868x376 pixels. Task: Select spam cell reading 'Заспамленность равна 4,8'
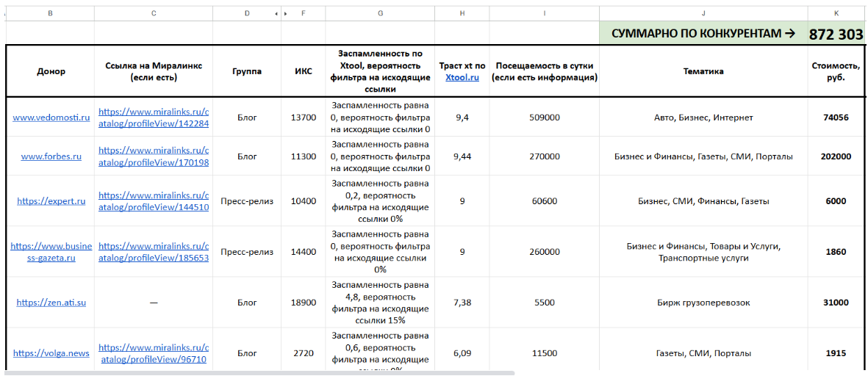[x=380, y=303]
